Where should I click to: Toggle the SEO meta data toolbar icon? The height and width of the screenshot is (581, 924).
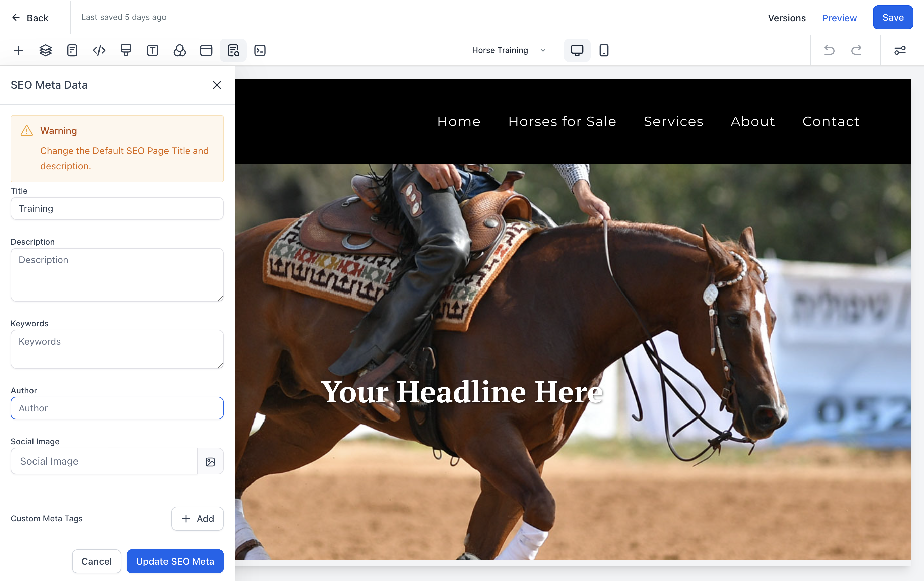click(233, 50)
